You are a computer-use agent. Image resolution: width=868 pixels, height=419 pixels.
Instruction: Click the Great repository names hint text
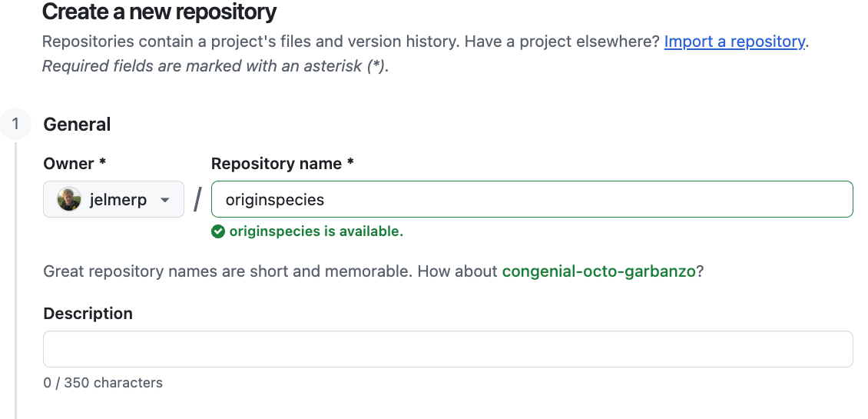(x=270, y=271)
